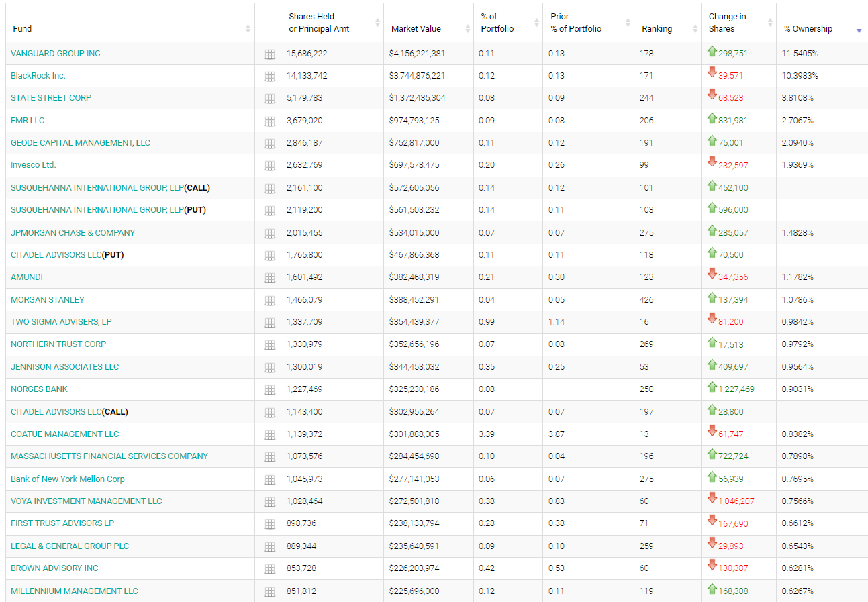Sort by Prior % of Portfolio header
The image size is (868, 602).
[x=588, y=23]
